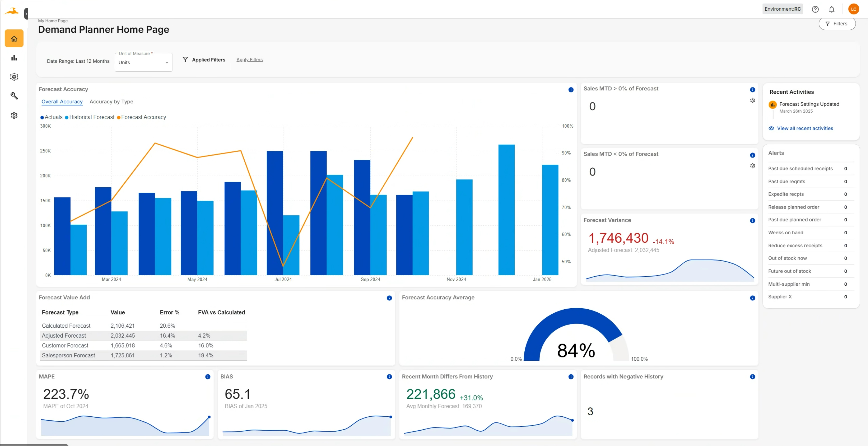868x446 pixels.
Task: Click info icon on Forecast Variance card
Action: point(752,221)
